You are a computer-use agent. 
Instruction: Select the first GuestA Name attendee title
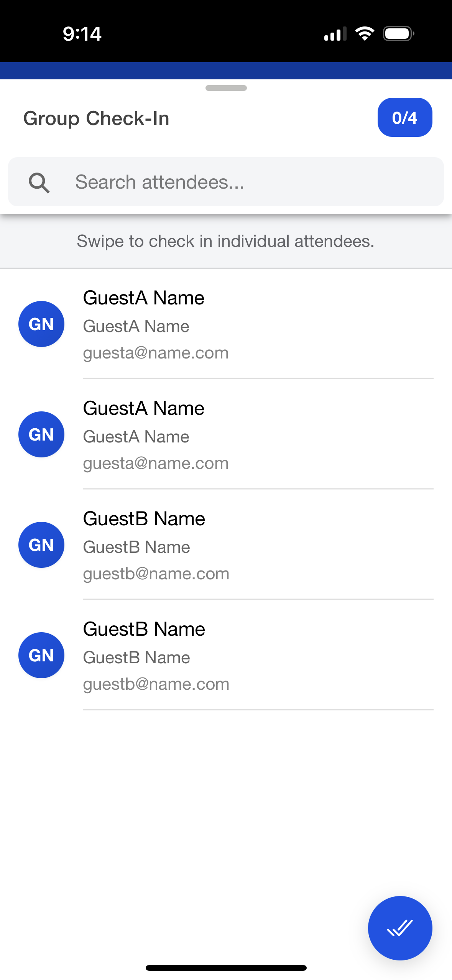pyautogui.click(x=144, y=298)
